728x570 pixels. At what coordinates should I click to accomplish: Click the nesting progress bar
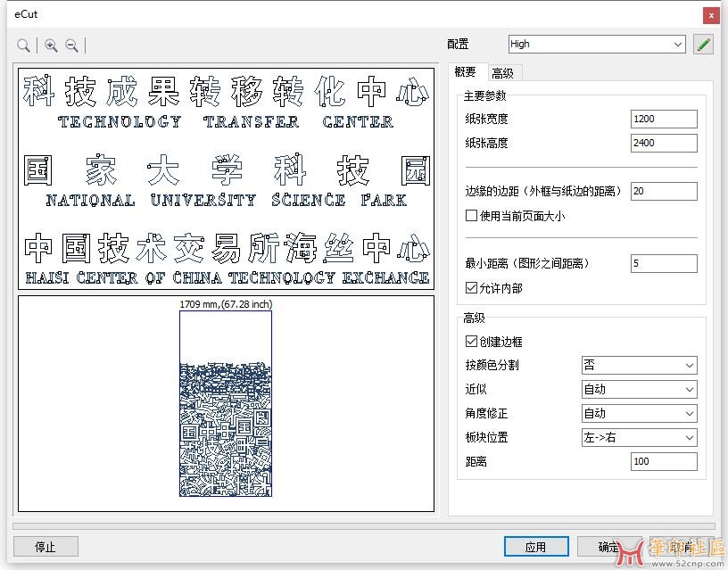364,526
